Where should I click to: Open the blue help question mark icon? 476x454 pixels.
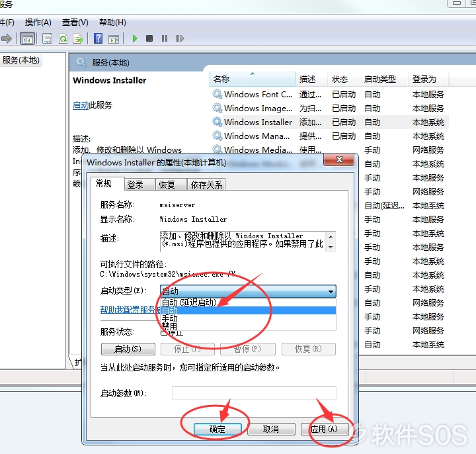coord(98,38)
